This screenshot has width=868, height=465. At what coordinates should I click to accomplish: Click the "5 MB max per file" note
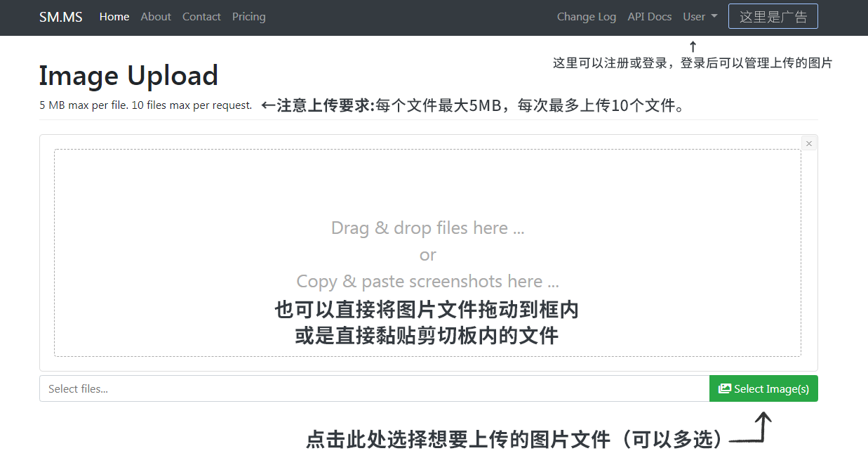pyautogui.click(x=145, y=105)
